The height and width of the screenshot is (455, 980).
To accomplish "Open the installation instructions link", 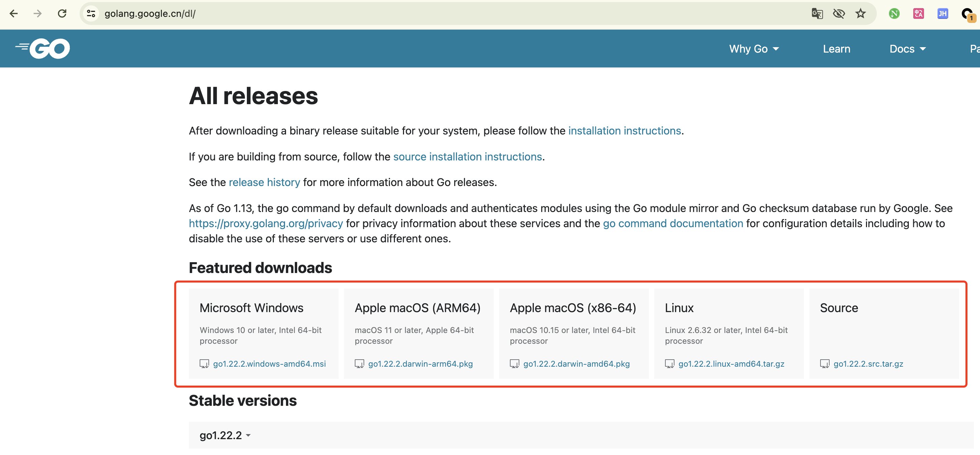I will click(624, 131).
